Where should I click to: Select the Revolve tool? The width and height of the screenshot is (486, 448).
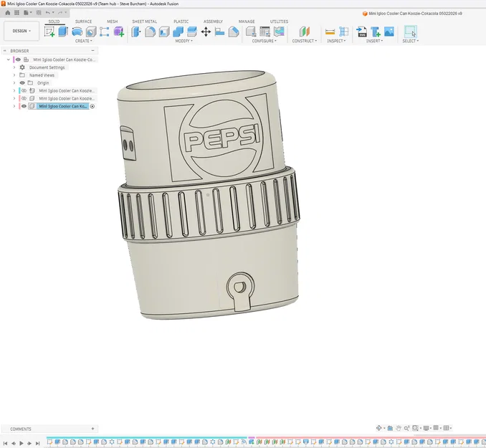tap(77, 32)
